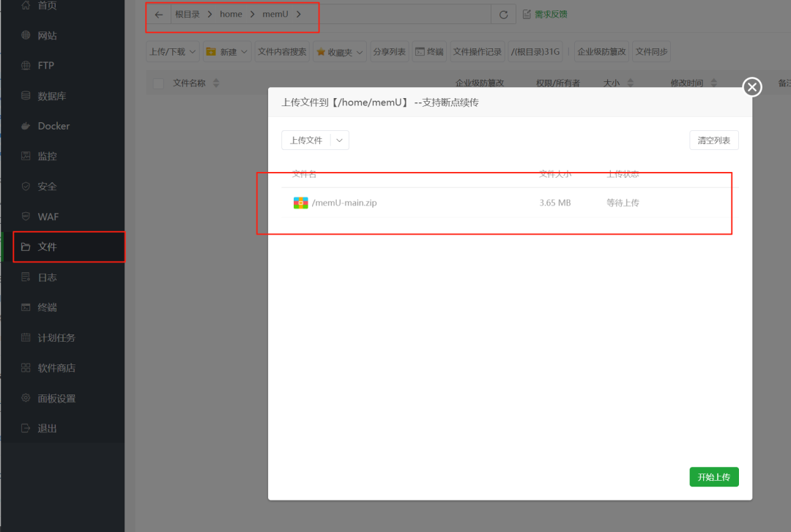
Task: Sort by 大小 column arrows
Action: [630, 83]
